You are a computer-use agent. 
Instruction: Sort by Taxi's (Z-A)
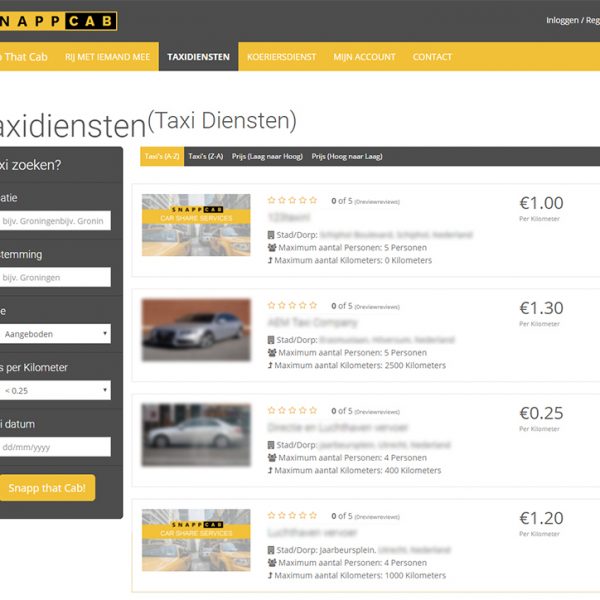point(205,156)
